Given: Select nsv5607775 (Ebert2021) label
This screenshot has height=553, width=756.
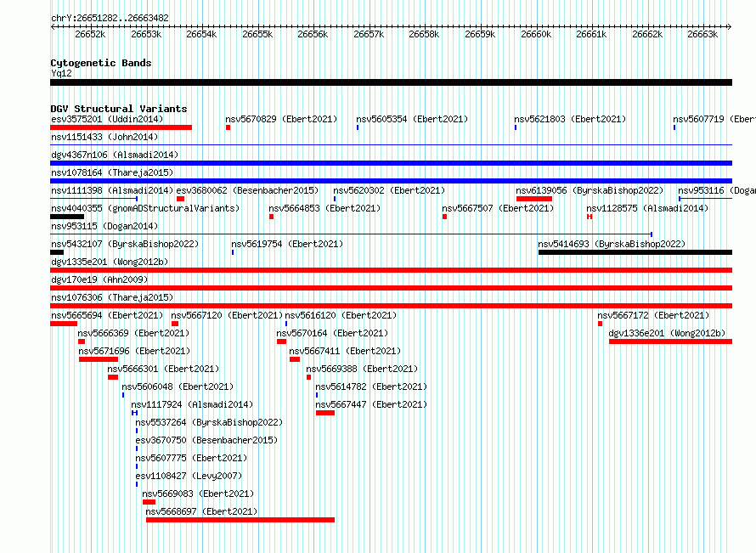Looking at the screenshot, I should [191, 458].
